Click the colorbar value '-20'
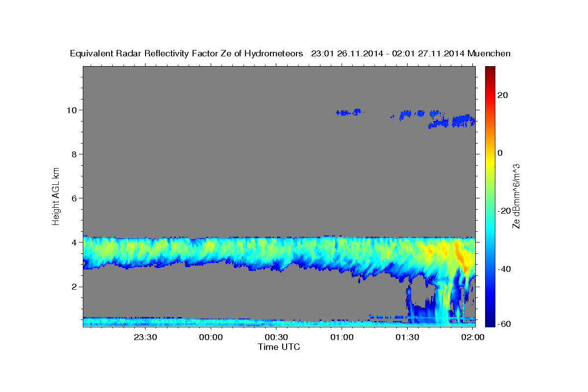 tap(505, 211)
